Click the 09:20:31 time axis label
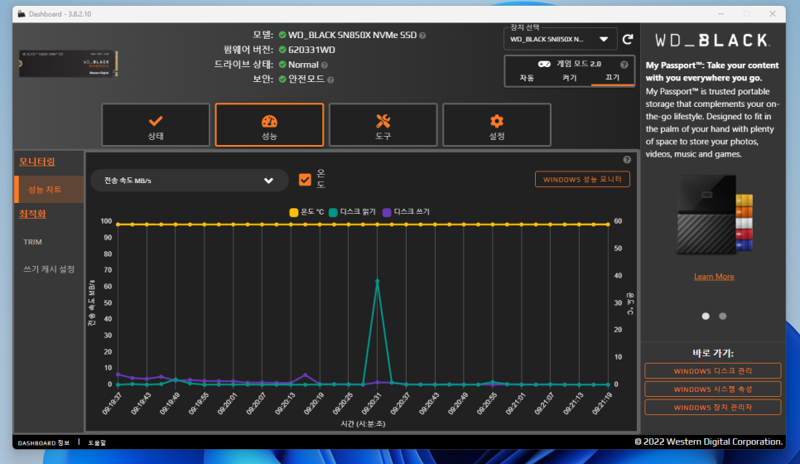Image resolution: width=800 pixels, height=464 pixels. (x=371, y=403)
